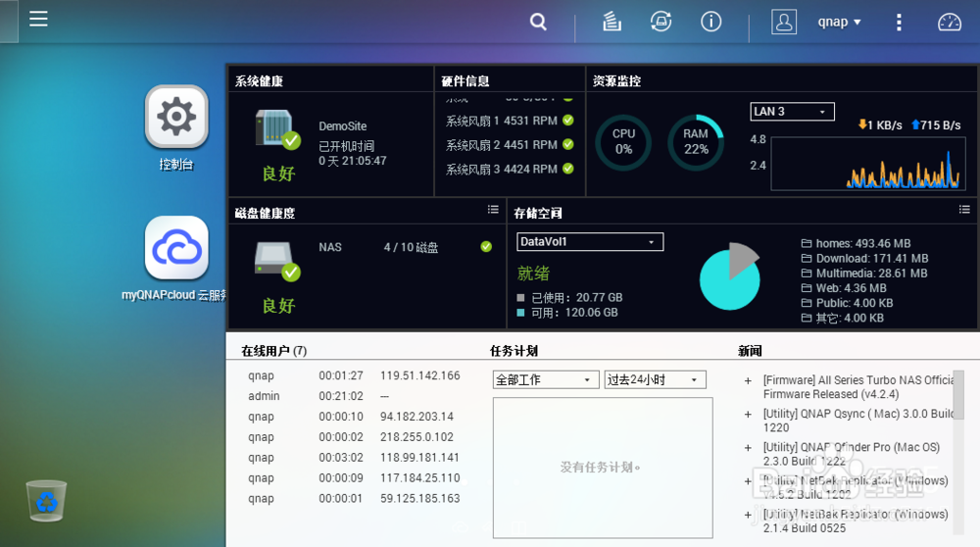
Task: Expand NetBak Replicator 4.5.2 news item
Action: (748, 481)
